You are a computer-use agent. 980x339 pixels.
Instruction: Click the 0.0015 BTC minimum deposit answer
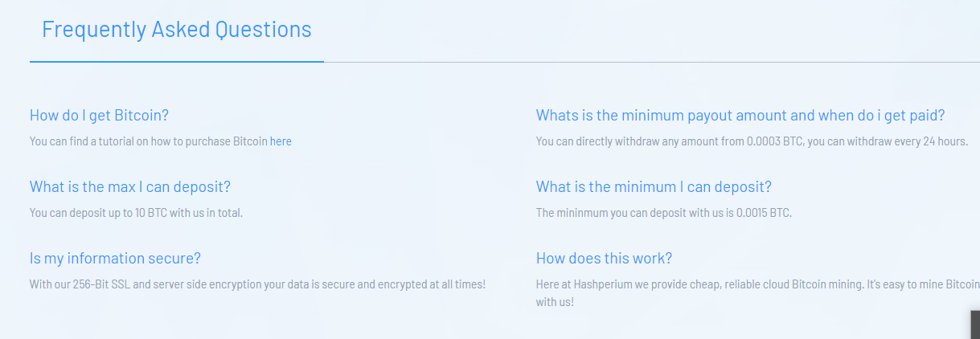coord(664,213)
